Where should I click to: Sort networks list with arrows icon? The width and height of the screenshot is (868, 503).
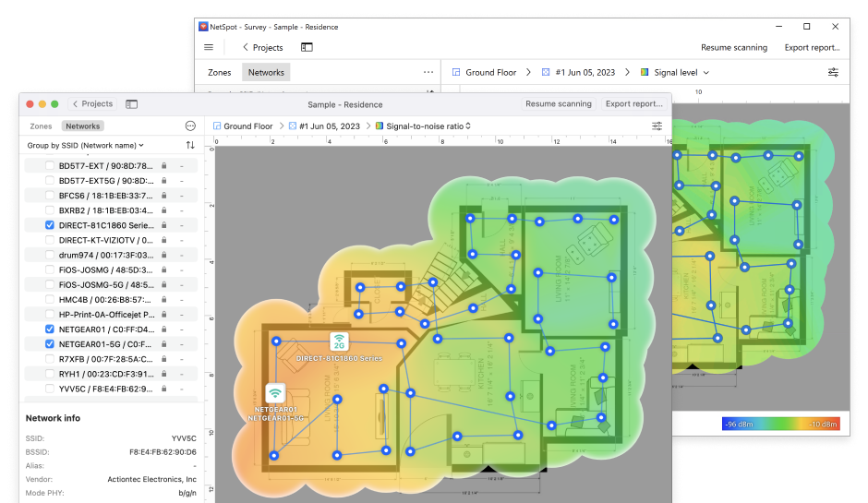[190, 145]
